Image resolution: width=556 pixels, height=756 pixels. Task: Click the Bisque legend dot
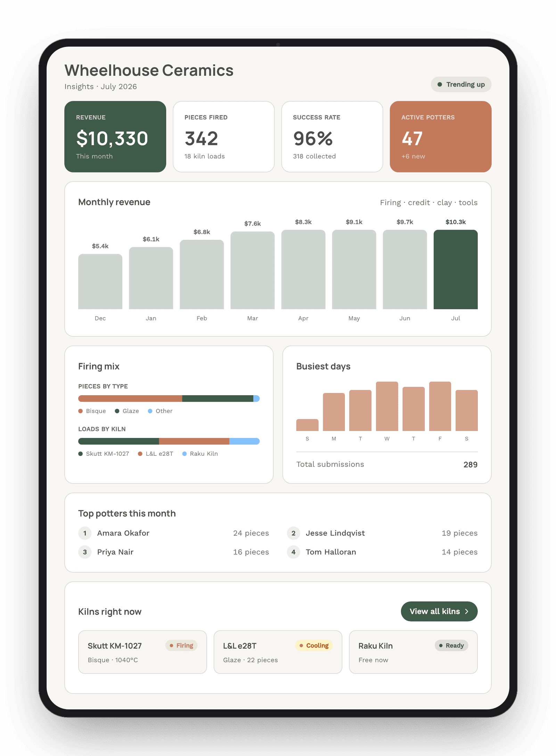click(x=81, y=411)
